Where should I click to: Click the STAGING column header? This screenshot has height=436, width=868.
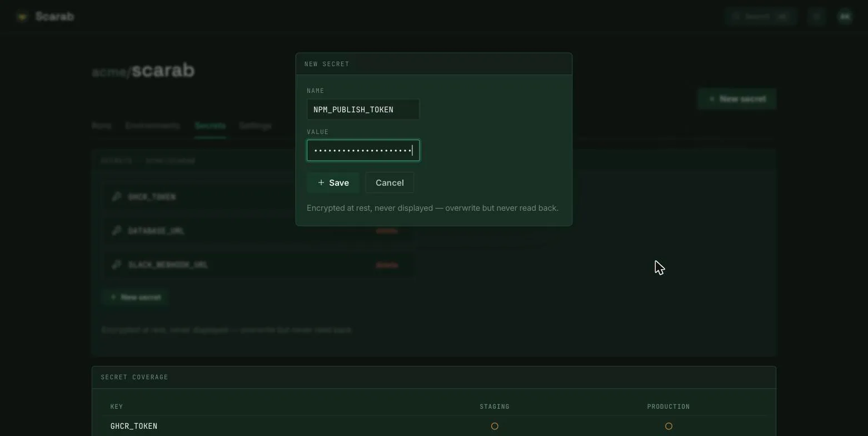[495, 407]
